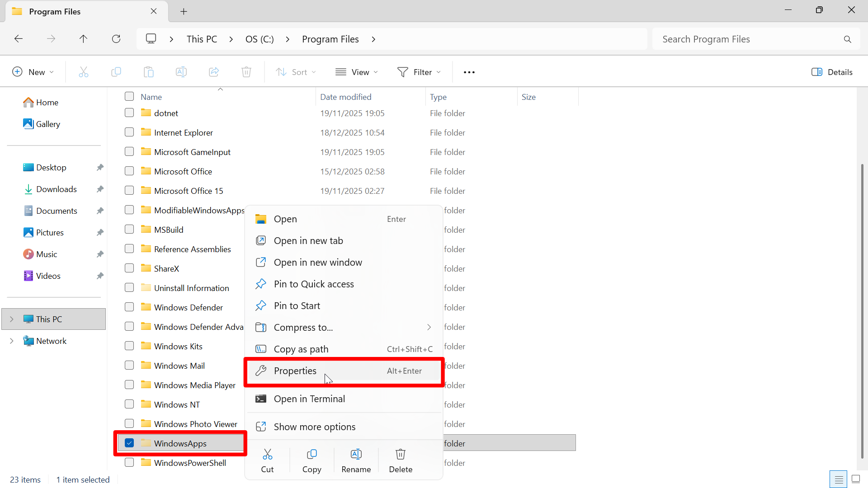Uncheck the WindowsApps folder checkbox
This screenshot has height=488, width=868.
pos(129,443)
